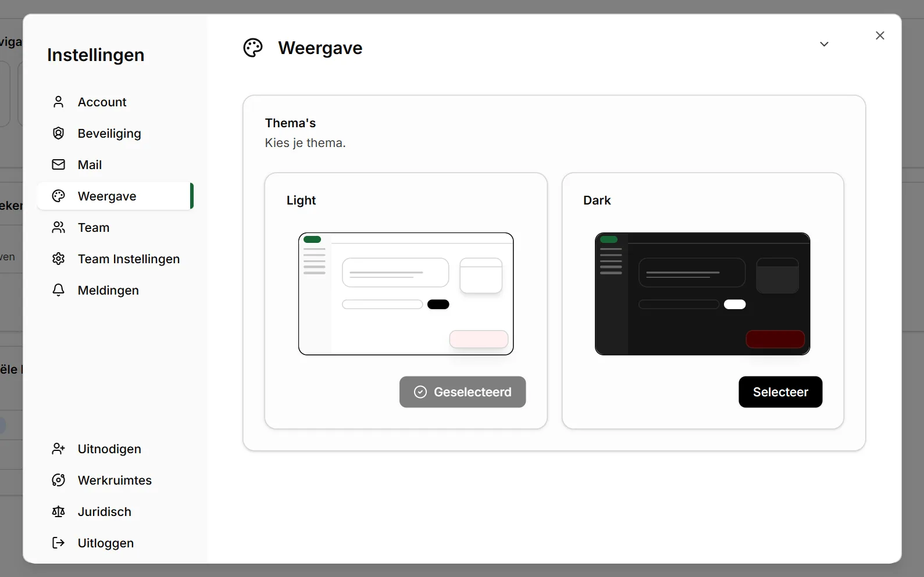Select the Weergave menu item
Viewport: 924px width, 577px height.
[x=115, y=196]
